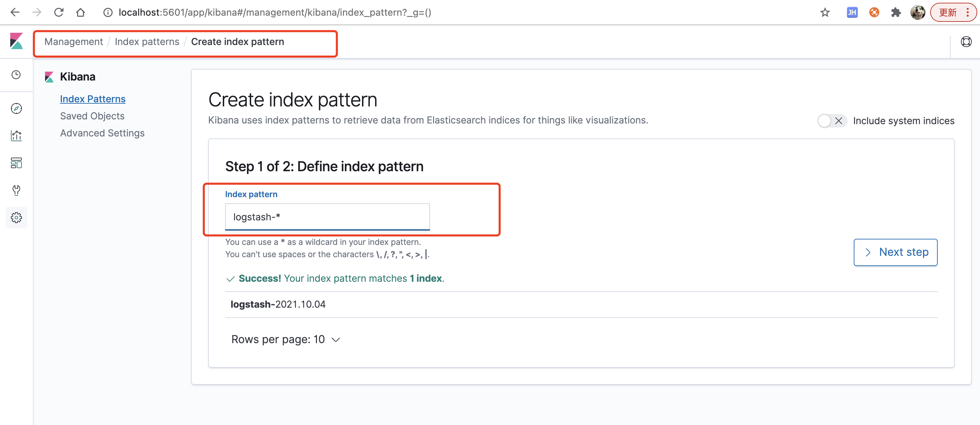
Task: Toggle Include system indices switch
Action: 832,121
